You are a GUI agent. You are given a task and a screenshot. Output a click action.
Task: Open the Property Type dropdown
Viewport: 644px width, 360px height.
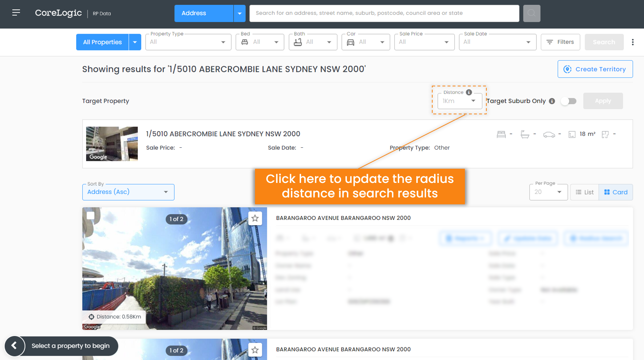pyautogui.click(x=188, y=42)
